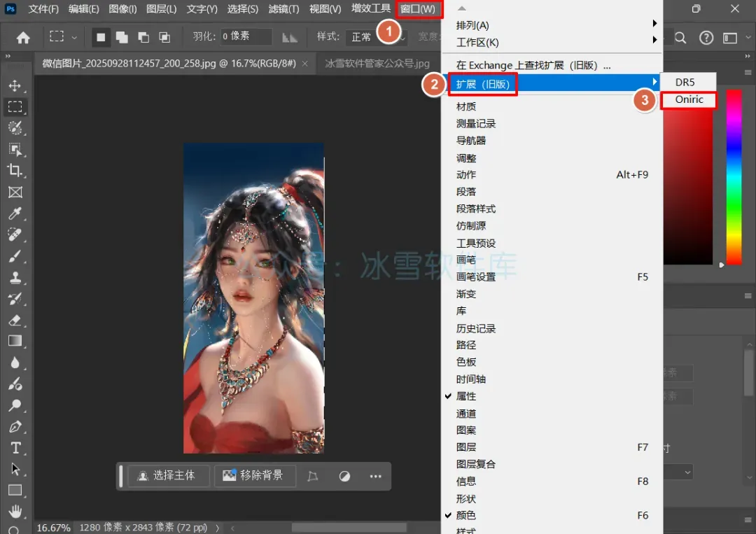
Task: Select the Gradient tool
Action: 15,342
